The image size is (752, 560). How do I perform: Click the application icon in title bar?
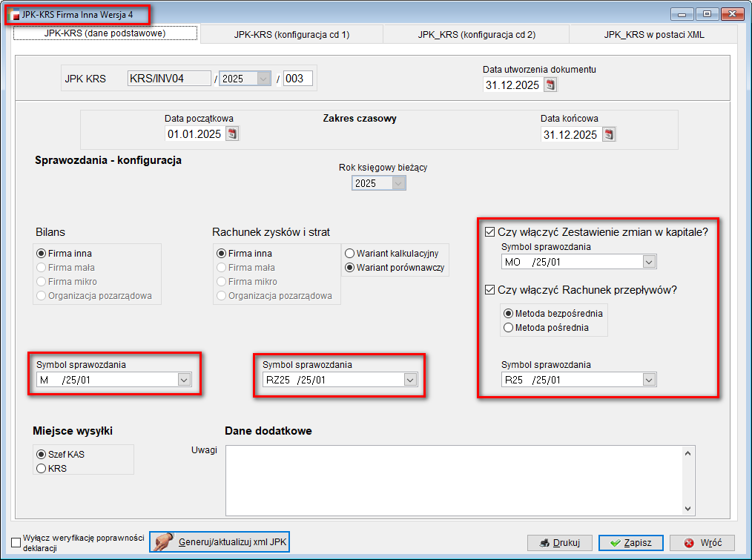coord(14,14)
